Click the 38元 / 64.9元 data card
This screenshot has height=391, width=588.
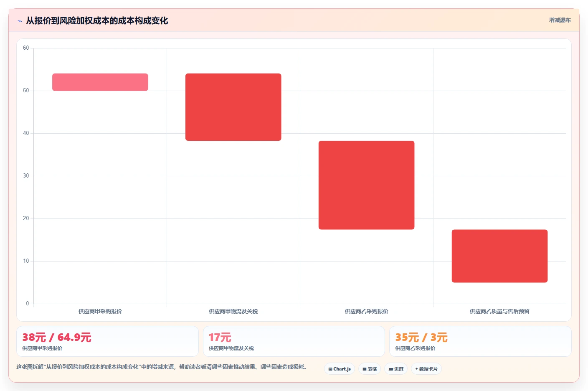[x=107, y=341]
